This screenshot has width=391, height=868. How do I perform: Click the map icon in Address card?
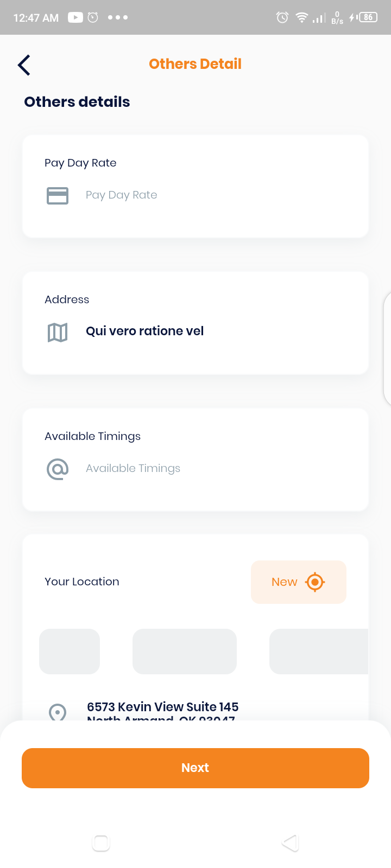click(58, 332)
